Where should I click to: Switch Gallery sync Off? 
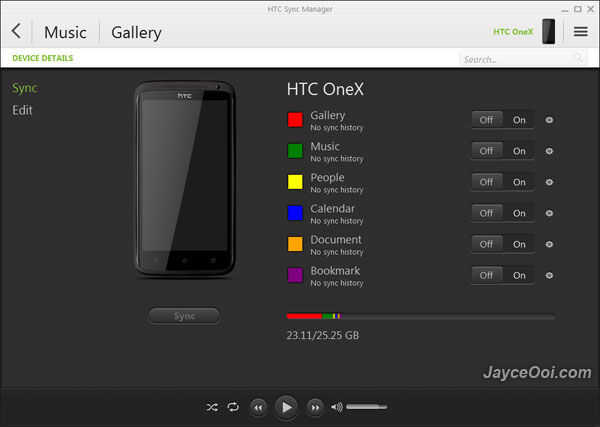pos(487,120)
